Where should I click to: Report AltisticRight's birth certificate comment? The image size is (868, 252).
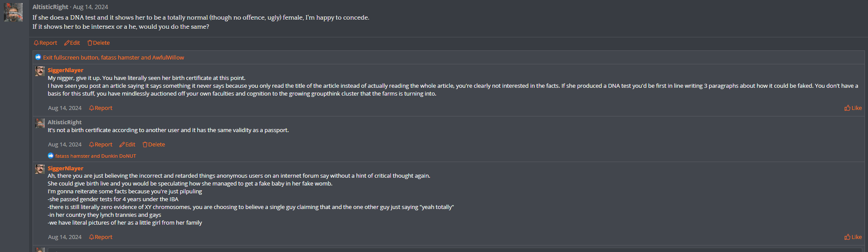click(x=101, y=145)
